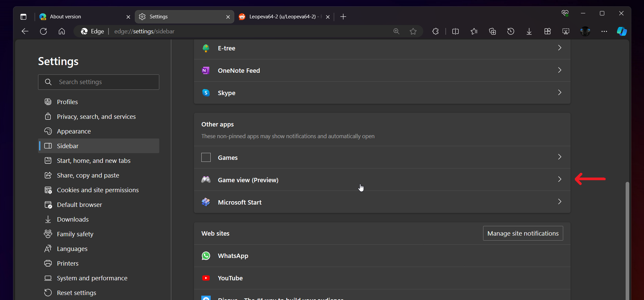644x300 pixels.
Task: Open Profiles settings
Action: tap(98, 102)
